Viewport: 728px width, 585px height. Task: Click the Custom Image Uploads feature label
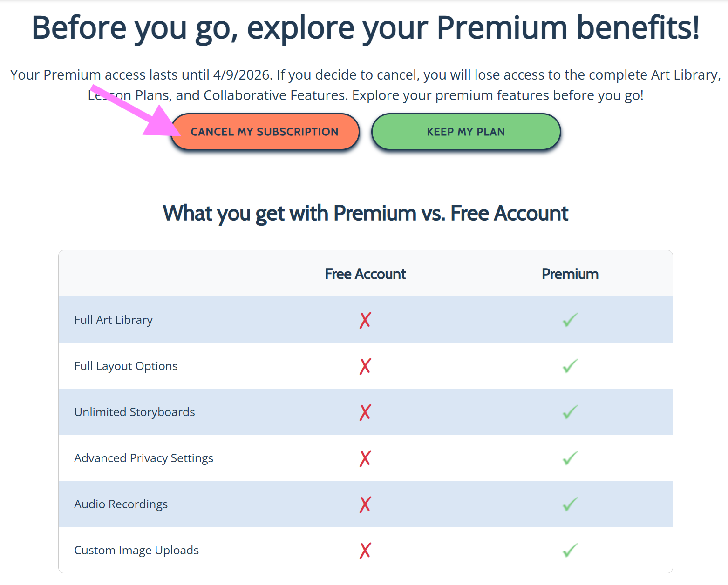(136, 551)
